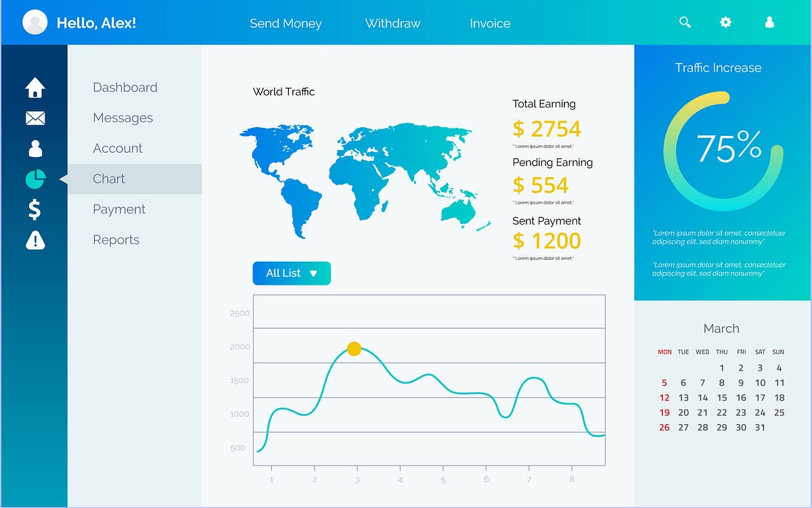Click the avatar next to Hello, Alex
812x508 pixels.
point(35,22)
